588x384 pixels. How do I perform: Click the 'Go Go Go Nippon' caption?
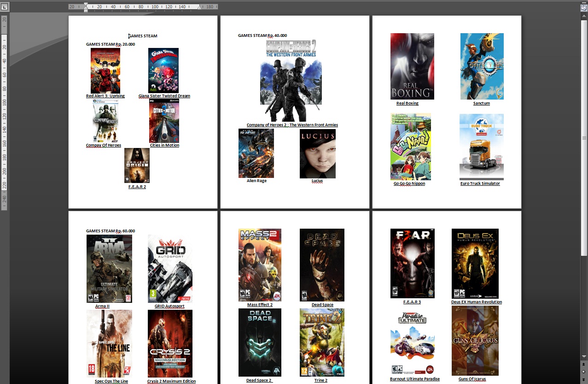[409, 183]
